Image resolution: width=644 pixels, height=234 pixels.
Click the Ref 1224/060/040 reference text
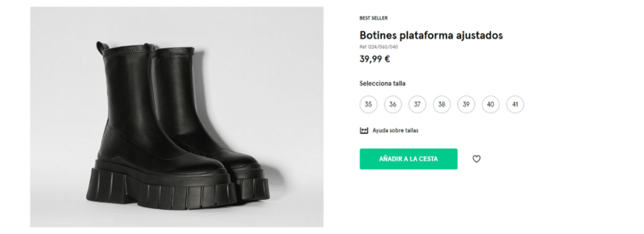(379, 47)
